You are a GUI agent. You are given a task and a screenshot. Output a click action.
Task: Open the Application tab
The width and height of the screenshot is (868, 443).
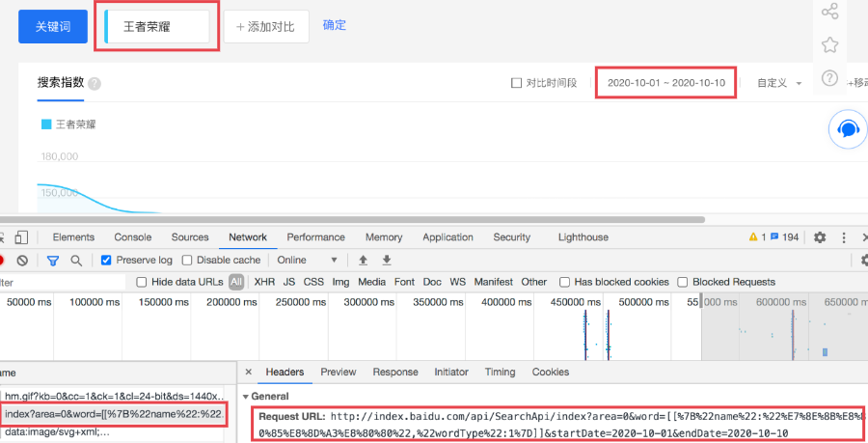click(x=448, y=237)
